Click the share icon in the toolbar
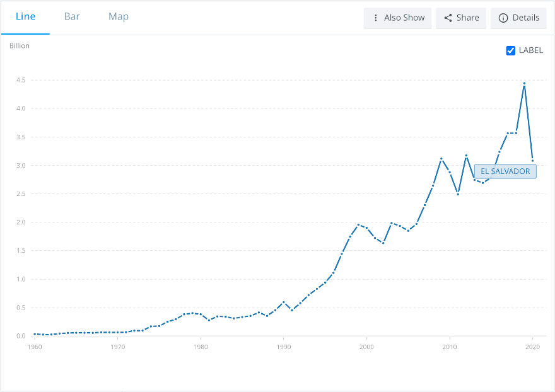 tap(448, 18)
